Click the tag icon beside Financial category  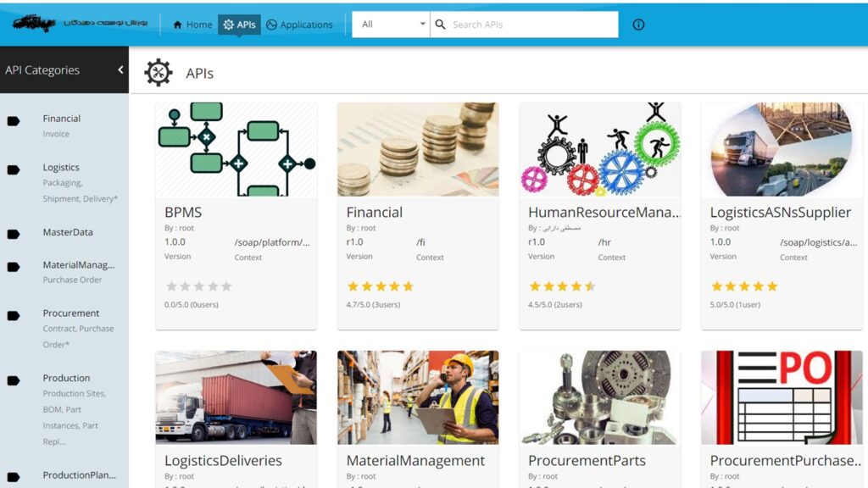coord(14,121)
